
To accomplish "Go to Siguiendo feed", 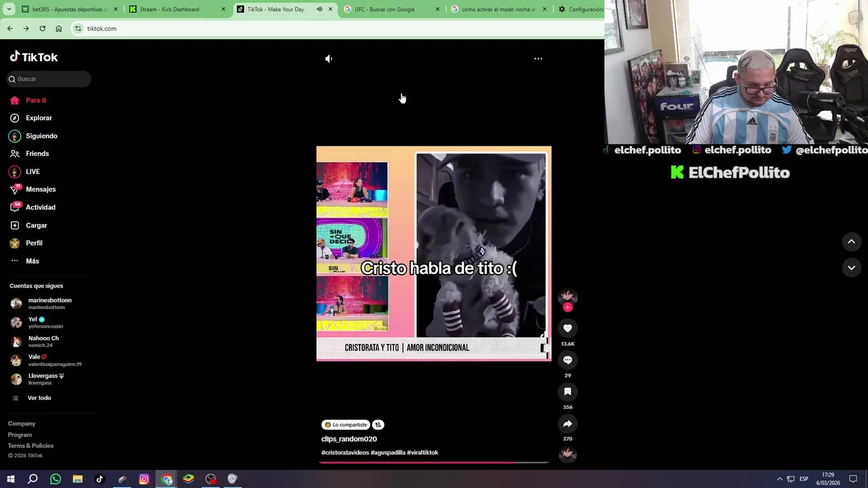I will (41, 136).
